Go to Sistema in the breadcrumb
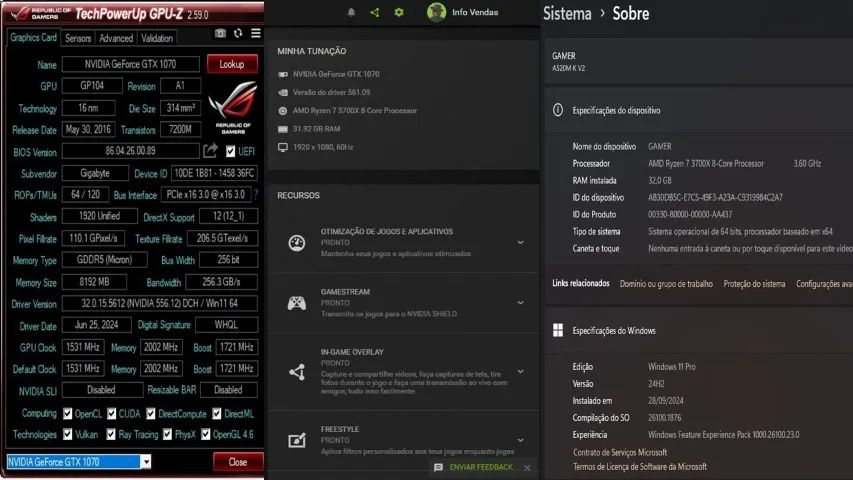This screenshot has height=480, width=853. pyautogui.click(x=567, y=13)
